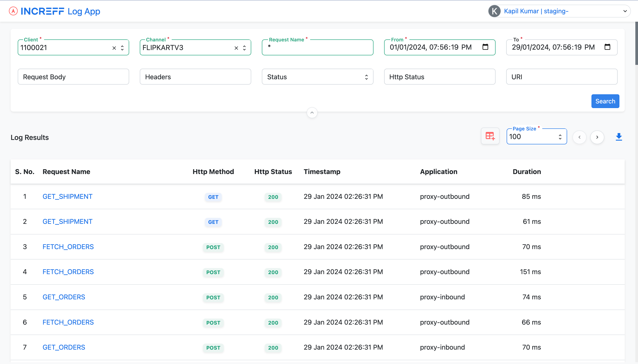638x364 pixels.
Task: Click the POST badge in row 7
Action: [x=213, y=348]
